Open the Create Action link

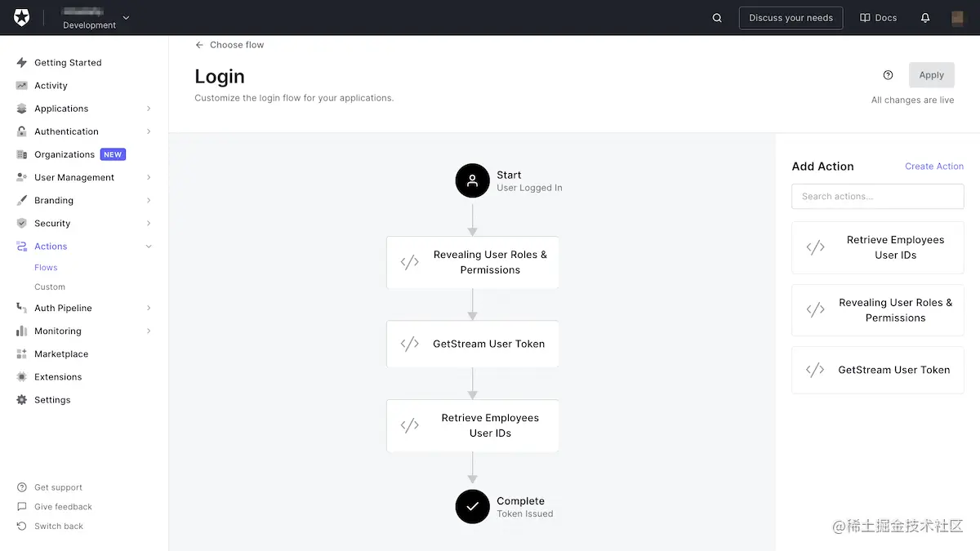click(x=934, y=166)
